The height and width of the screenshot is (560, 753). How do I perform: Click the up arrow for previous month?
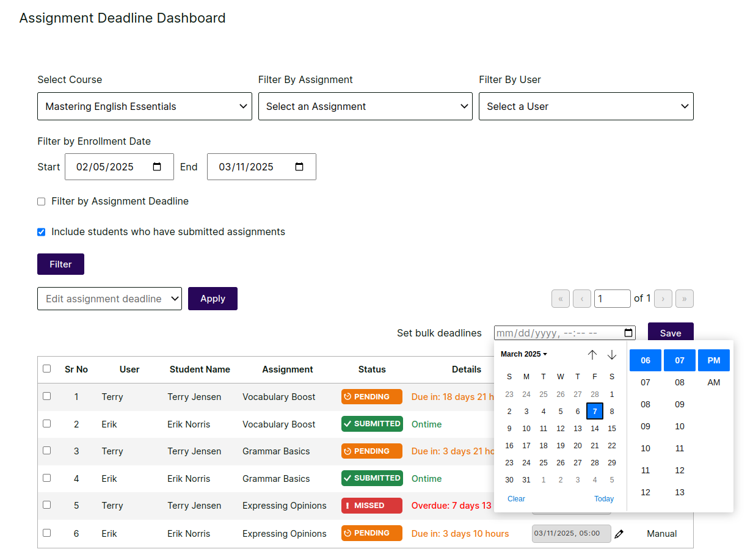pyautogui.click(x=592, y=355)
